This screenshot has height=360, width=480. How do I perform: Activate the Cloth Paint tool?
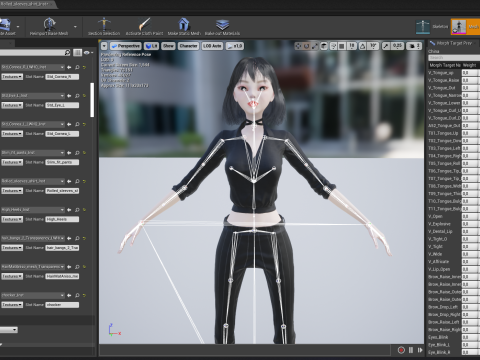point(144,24)
